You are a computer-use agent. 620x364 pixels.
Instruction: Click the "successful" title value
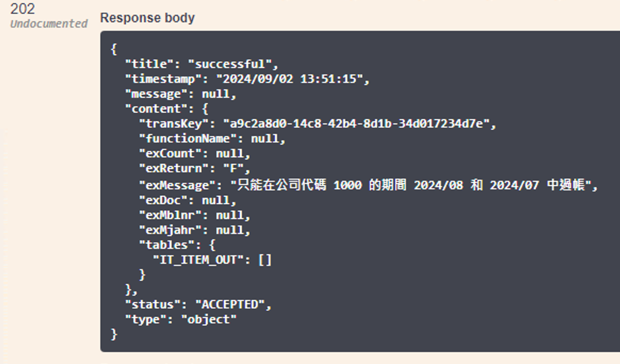click(233, 64)
